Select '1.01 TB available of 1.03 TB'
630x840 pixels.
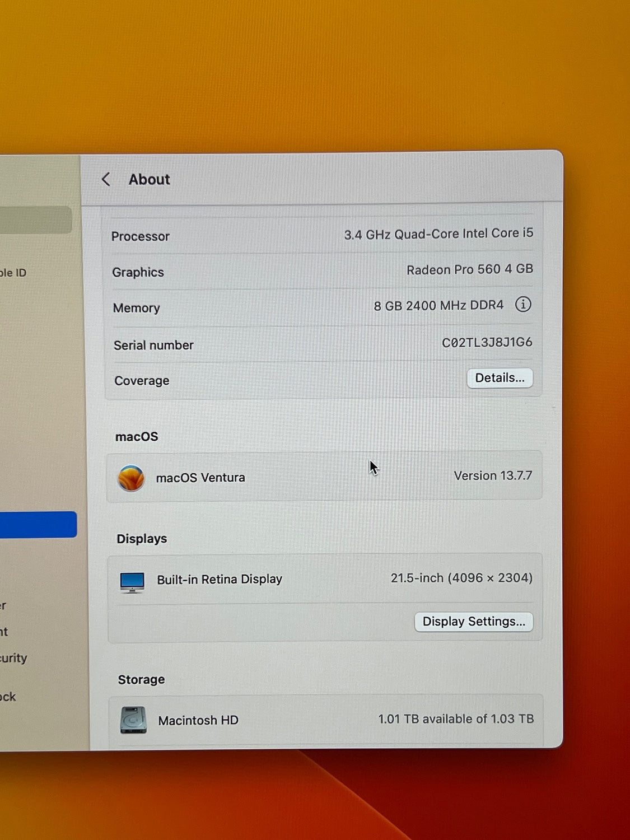(x=456, y=718)
